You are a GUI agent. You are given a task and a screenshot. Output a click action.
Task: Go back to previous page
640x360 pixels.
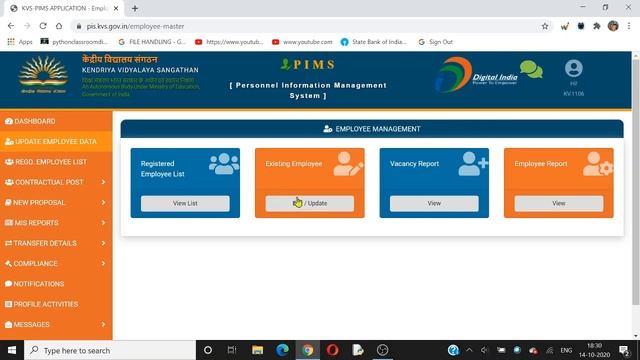click(x=11, y=26)
